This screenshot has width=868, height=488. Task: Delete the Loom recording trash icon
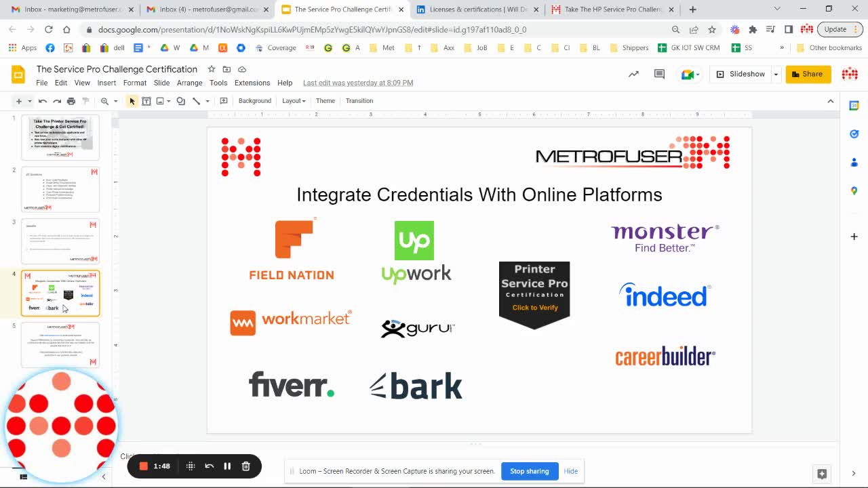(x=246, y=466)
